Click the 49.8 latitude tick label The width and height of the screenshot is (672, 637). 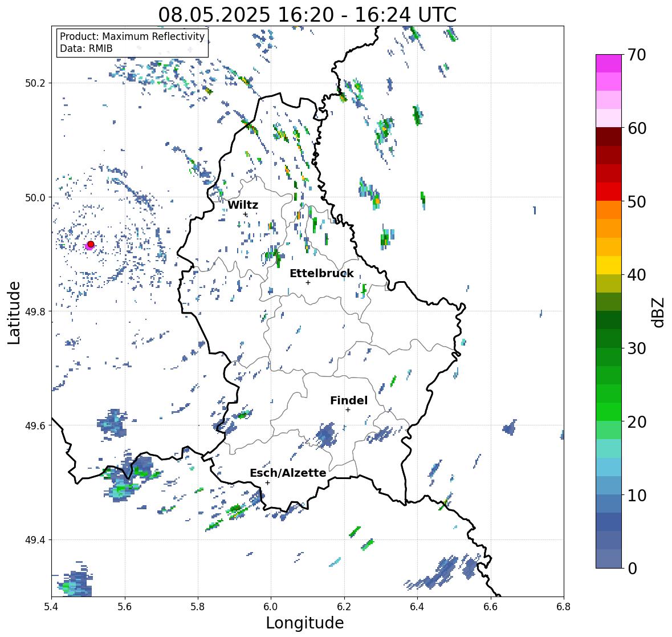[35, 311]
